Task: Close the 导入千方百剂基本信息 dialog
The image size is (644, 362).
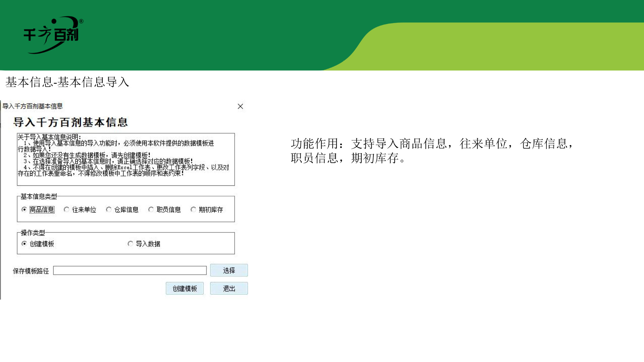Action: pos(240,106)
